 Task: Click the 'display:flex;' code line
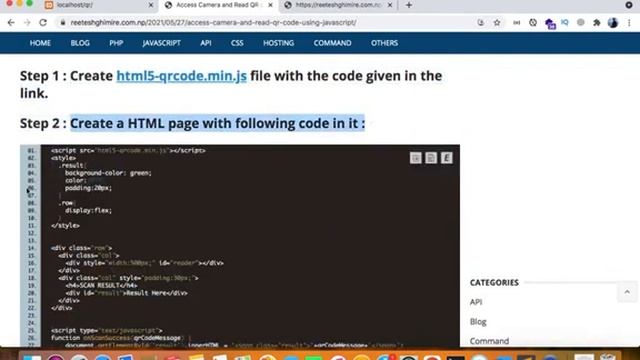[88, 211]
